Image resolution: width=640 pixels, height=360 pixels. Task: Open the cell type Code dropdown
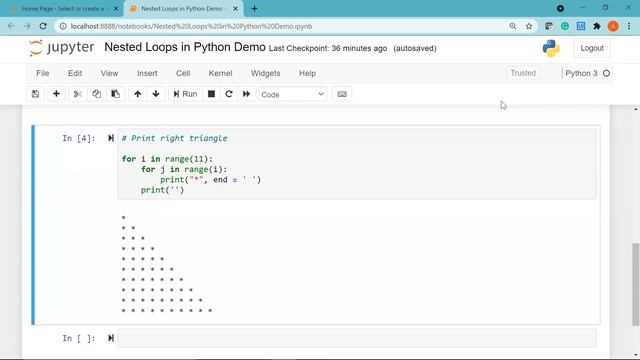293,94
